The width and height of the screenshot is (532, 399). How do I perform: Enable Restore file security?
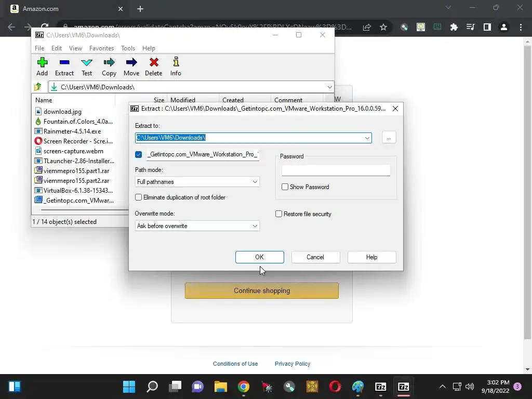278,214
